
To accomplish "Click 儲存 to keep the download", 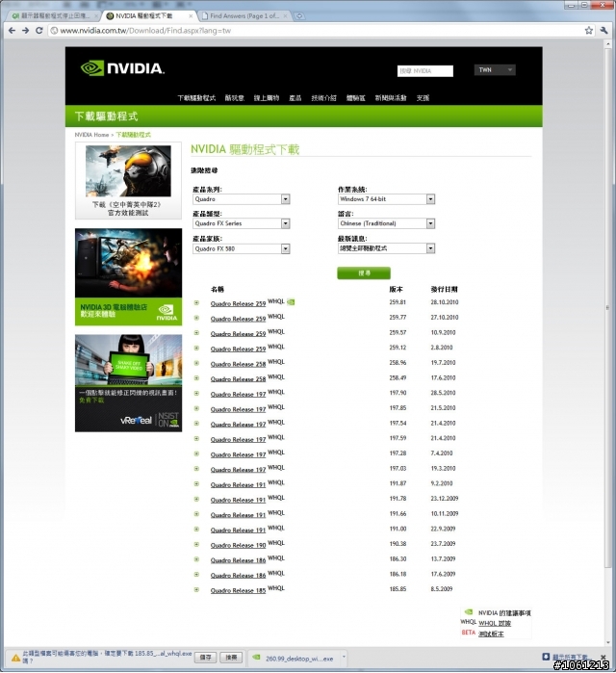I will point(205,658).
